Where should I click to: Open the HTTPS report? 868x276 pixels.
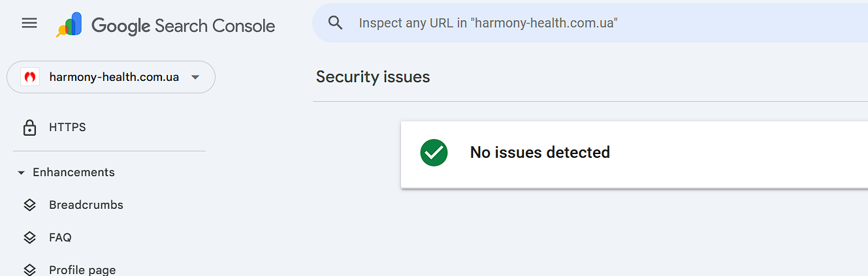[x=67, y=127]
